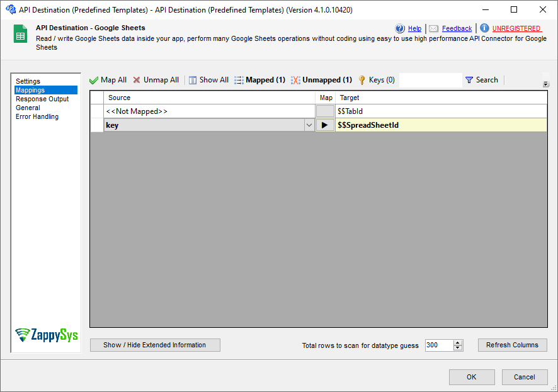Open the General page
The height and width of the screenshot is (392, 558).
coord(28,108)
